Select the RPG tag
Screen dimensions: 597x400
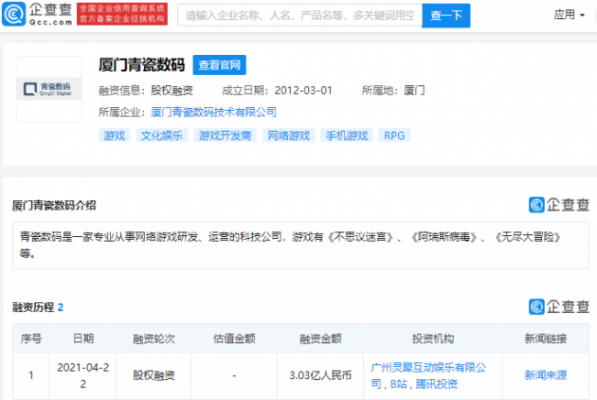point(394,135)
